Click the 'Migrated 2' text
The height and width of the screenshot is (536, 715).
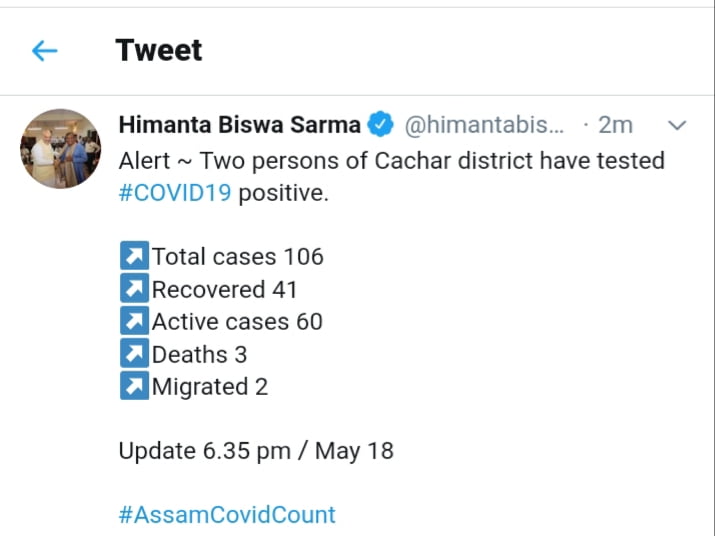click(x=210, y=387)
